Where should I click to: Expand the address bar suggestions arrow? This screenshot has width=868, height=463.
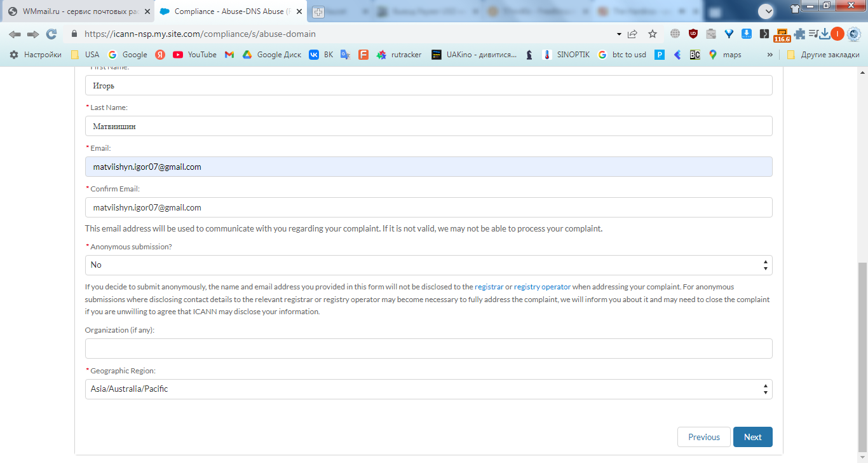click(619, 34)
